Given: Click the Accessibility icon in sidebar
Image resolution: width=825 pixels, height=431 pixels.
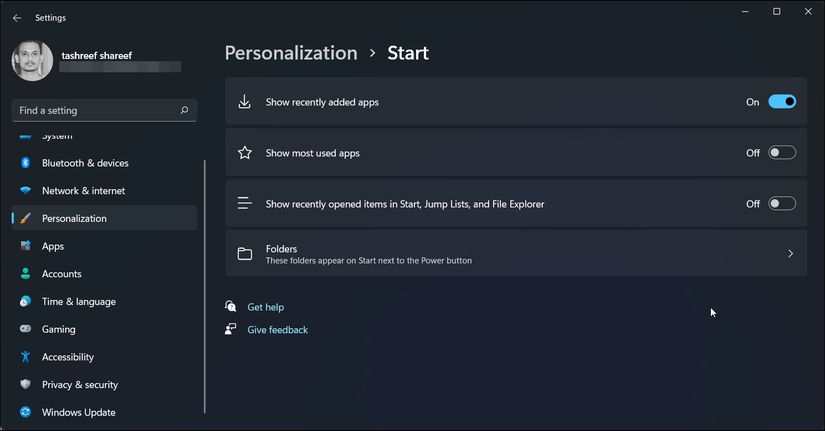Looking at the screenshot, I should pos(25,357).
